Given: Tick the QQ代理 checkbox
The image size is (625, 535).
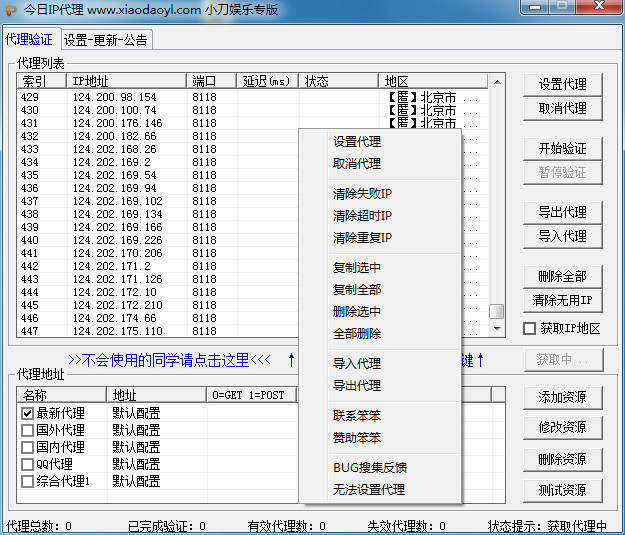Looking at the screenshot, I should (27, 464).
